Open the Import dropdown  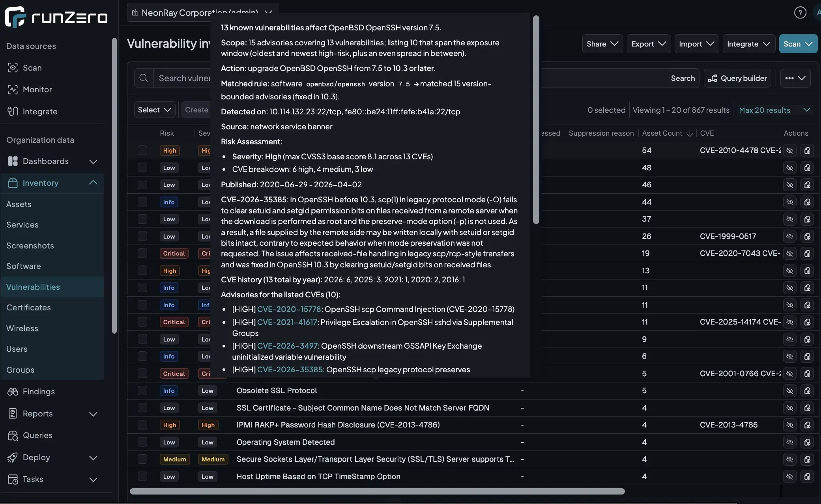(696, 44)
